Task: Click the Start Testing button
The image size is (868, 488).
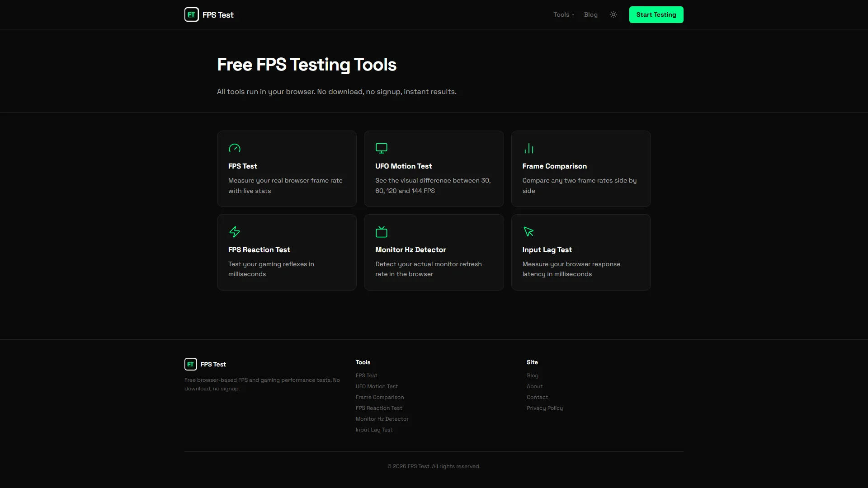Action: coord(656,14)
